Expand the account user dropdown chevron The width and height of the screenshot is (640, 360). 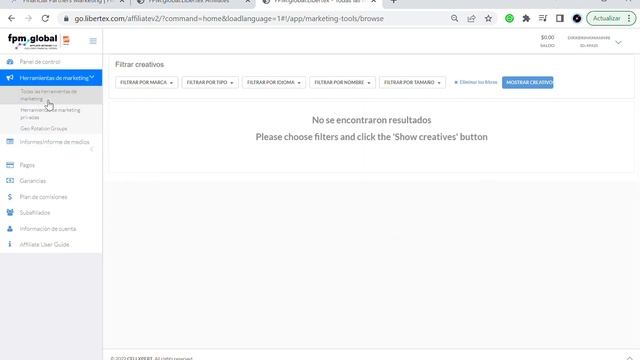coord(618,42)
